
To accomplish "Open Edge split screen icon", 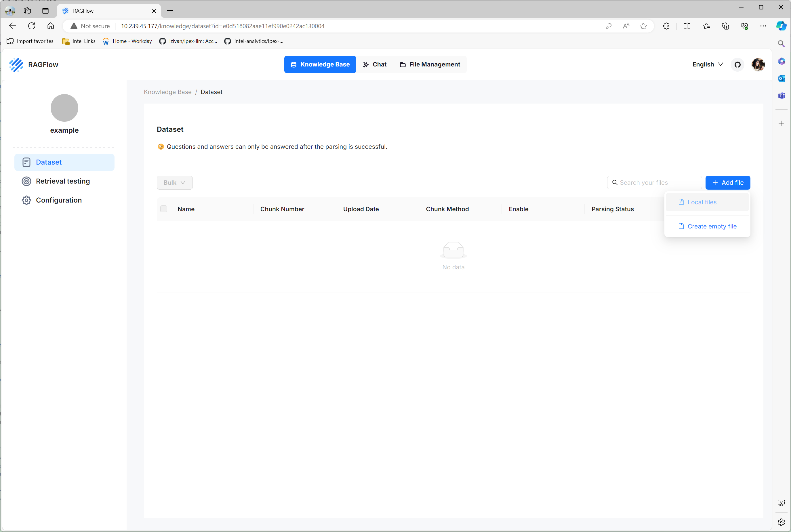I will click(687, 26).
